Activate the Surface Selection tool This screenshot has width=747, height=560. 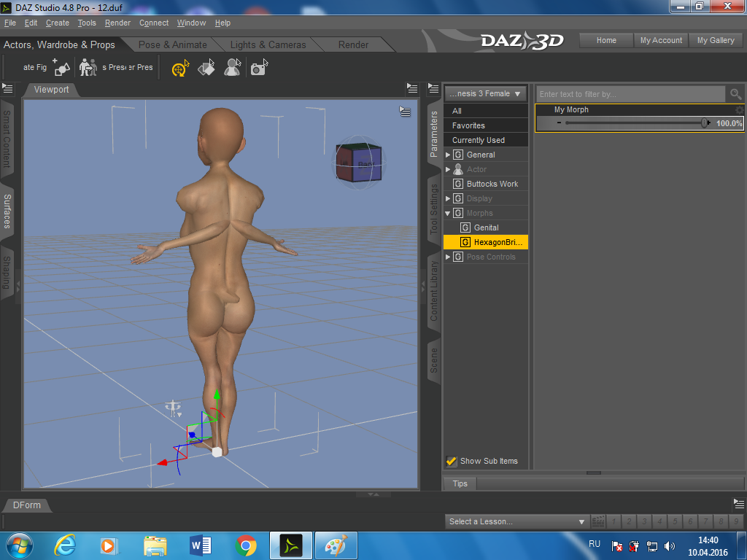point(206,69)
